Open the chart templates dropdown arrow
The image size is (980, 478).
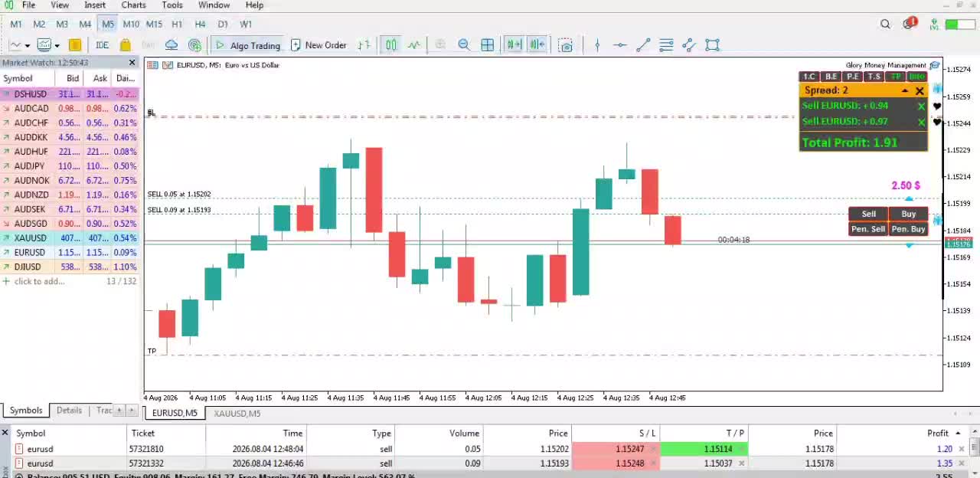coord(57,45)
